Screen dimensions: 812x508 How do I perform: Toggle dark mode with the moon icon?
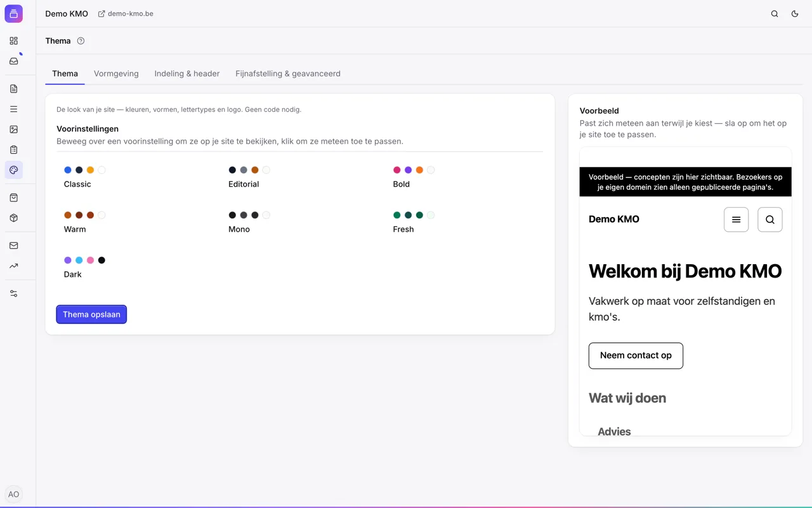(x=795, y=13)
